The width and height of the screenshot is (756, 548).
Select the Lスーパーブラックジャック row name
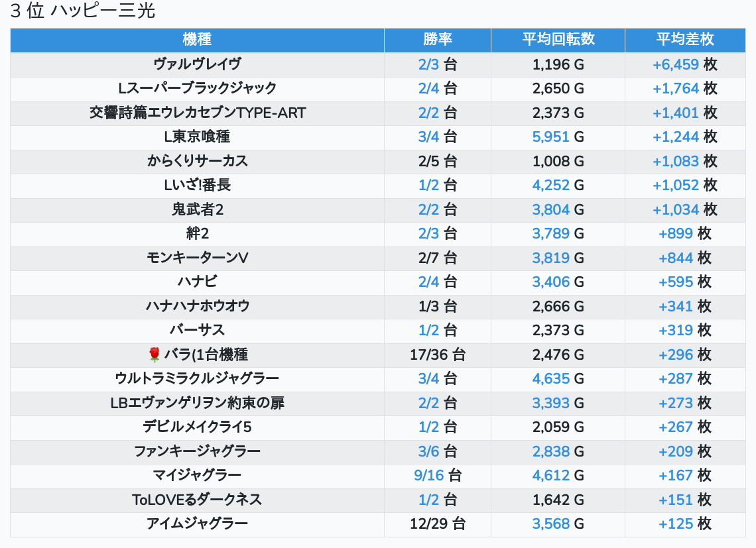(x=197, y=88)
